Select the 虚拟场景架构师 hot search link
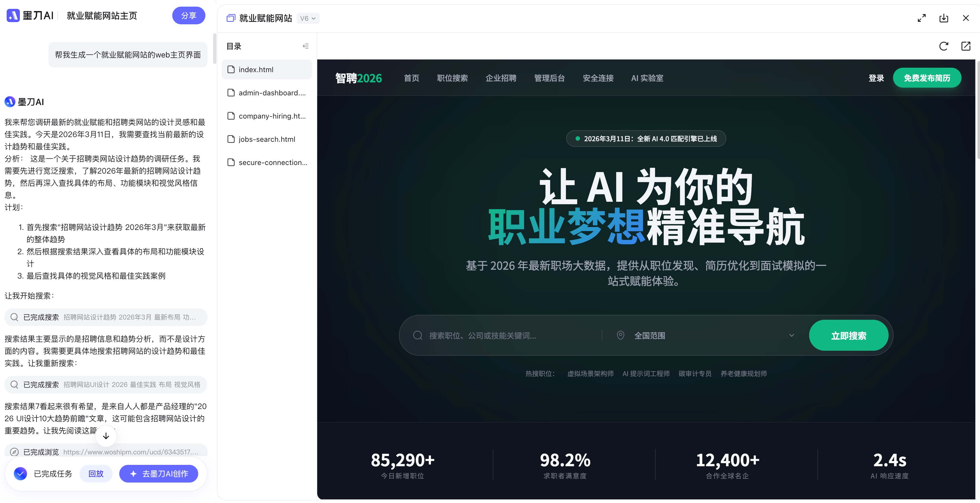The image size is (980, 503). pos(590,374)
